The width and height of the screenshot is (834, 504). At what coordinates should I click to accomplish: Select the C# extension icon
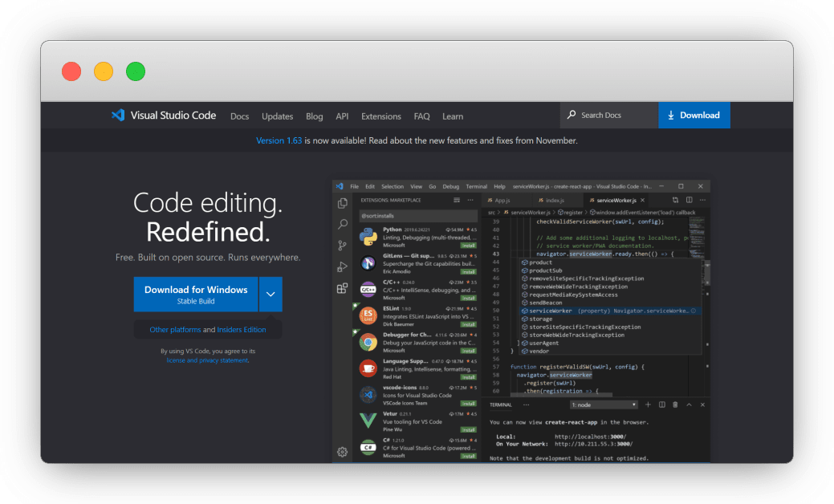(x=368, y=448)
